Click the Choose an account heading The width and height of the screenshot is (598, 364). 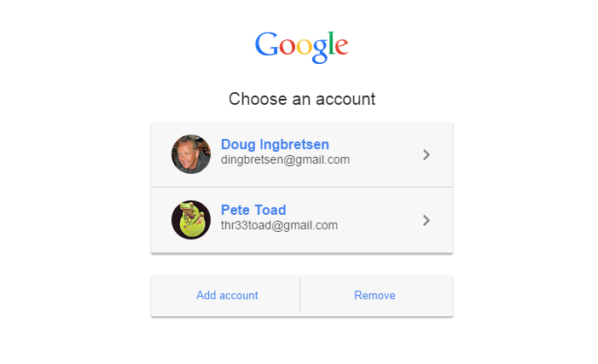(x=302, y=99)
